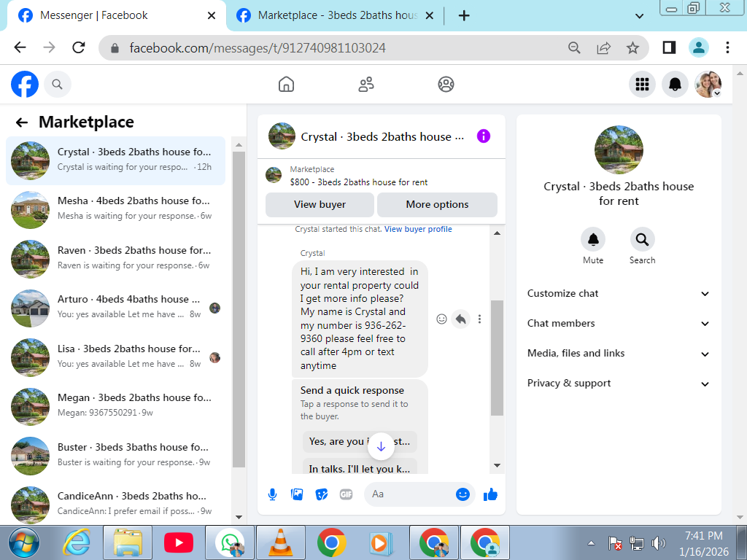
Task: Open WhatsApp from the taskbar
Action: (230, 542)
